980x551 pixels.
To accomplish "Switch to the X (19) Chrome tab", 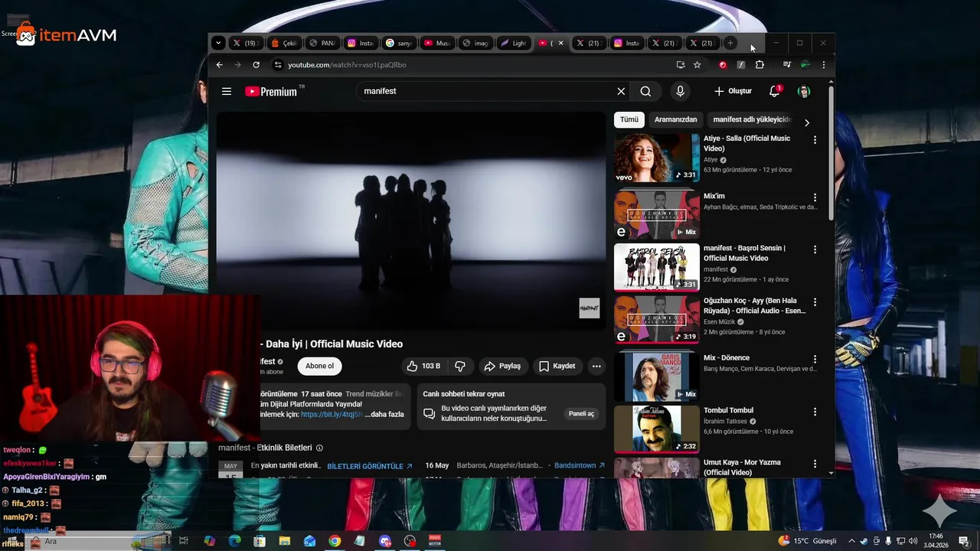I will [245, 43].
